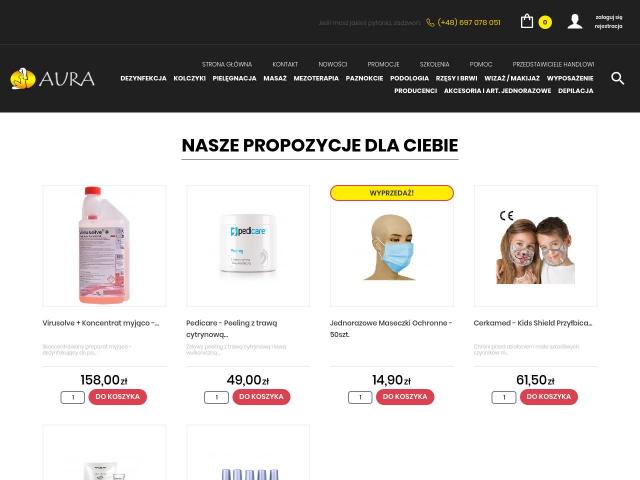
Task: Open the shopping bag cart icon
Action: click(x=527, y=21)
